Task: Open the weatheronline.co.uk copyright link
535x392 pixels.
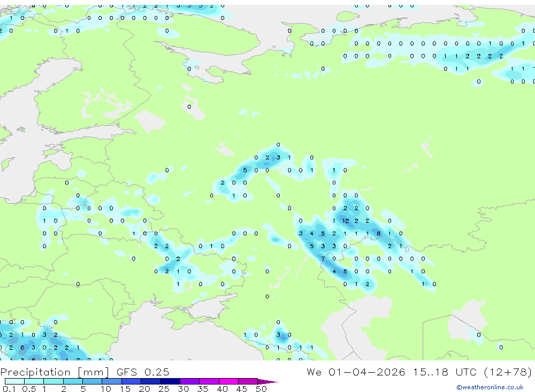Action: [x=490, y=387]
